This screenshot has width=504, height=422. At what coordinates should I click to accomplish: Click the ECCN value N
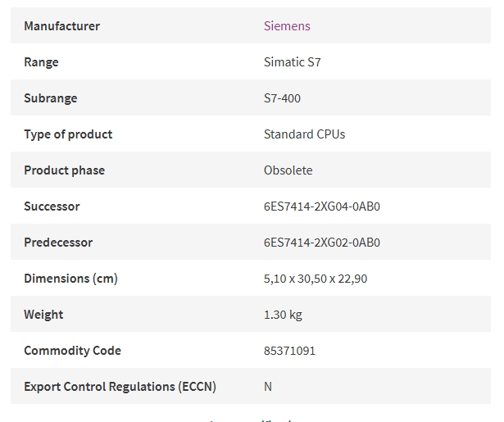click(x=268, y=386)
